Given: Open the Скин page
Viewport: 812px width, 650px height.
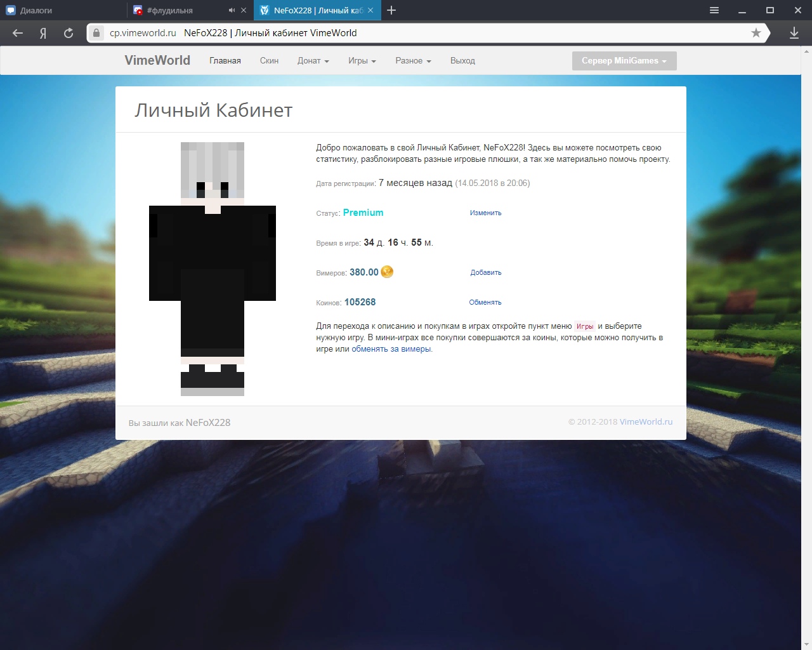Looking at the screenshot, I should [269, 61].
